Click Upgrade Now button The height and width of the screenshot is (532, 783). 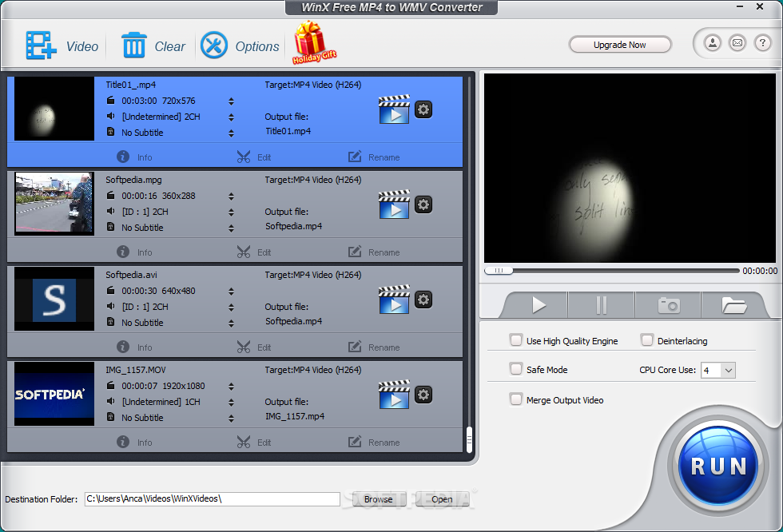(620, 45)
